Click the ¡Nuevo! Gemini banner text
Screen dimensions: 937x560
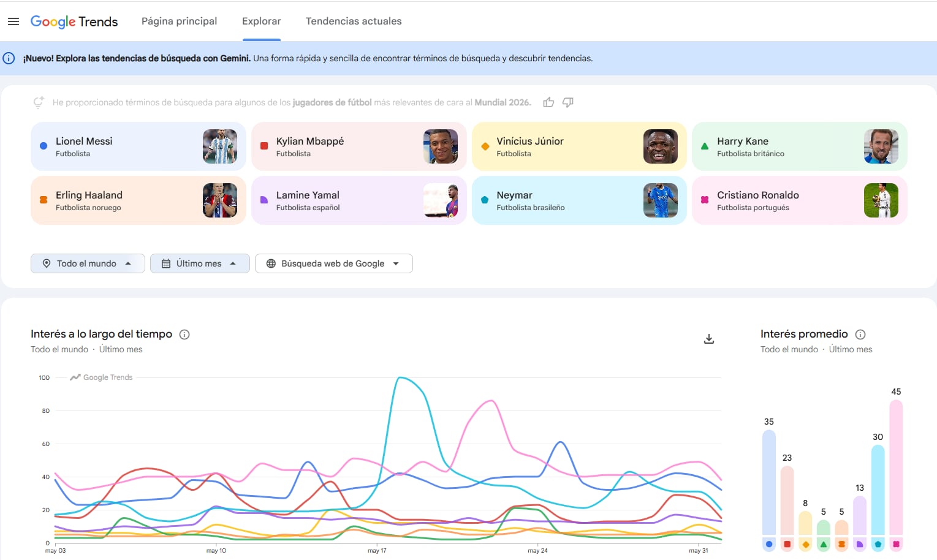pyautogui.click(x=308, y=58)
